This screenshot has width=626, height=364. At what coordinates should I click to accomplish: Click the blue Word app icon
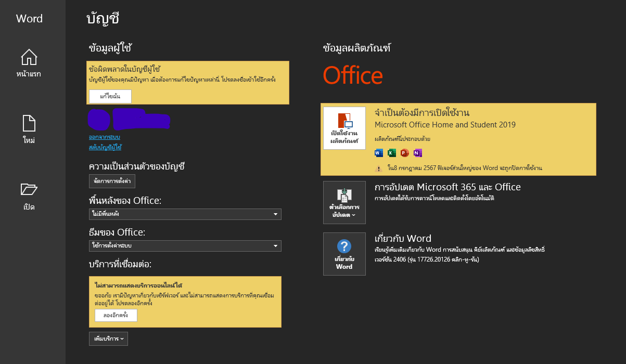click(x=378, y=153)
